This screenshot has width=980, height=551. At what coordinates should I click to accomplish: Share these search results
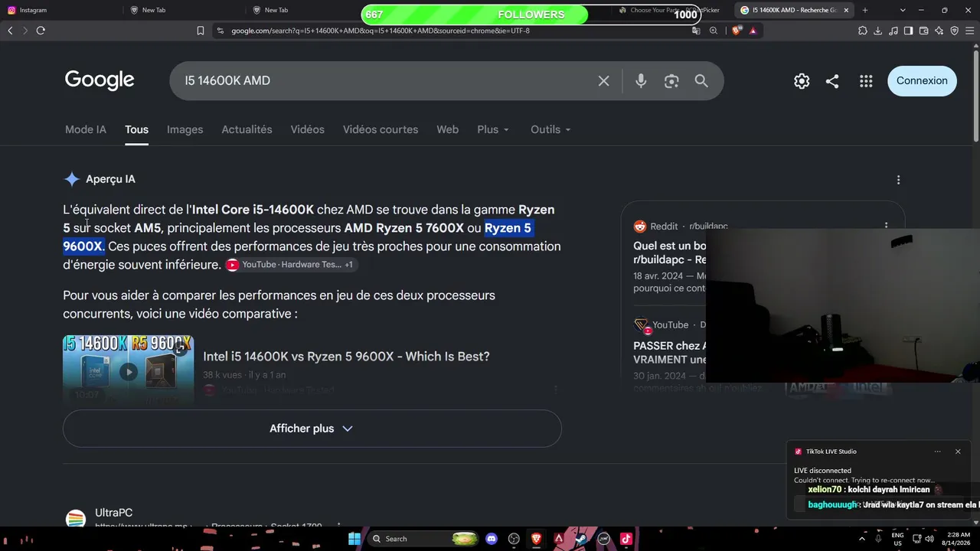(x=832, y=81)
